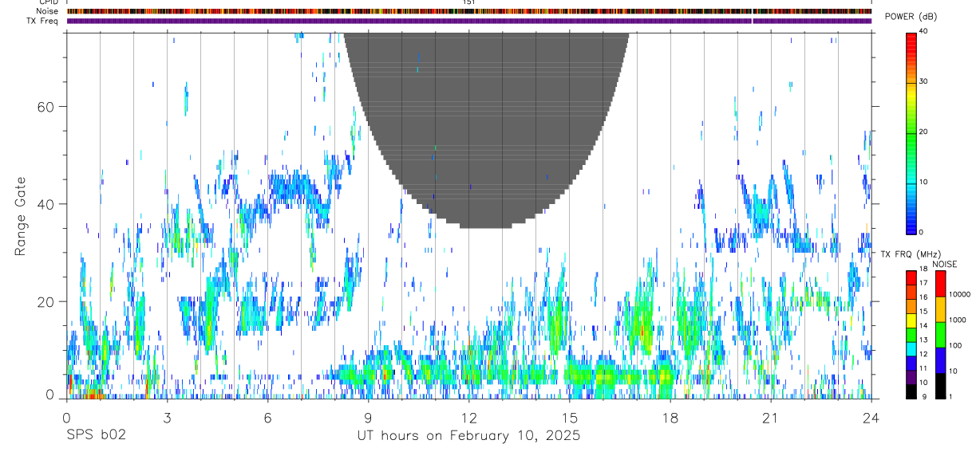Screen dimensions: 980x452
Task: Click the 0 label on POWER colorbar
Action: [x=922, y=232]
